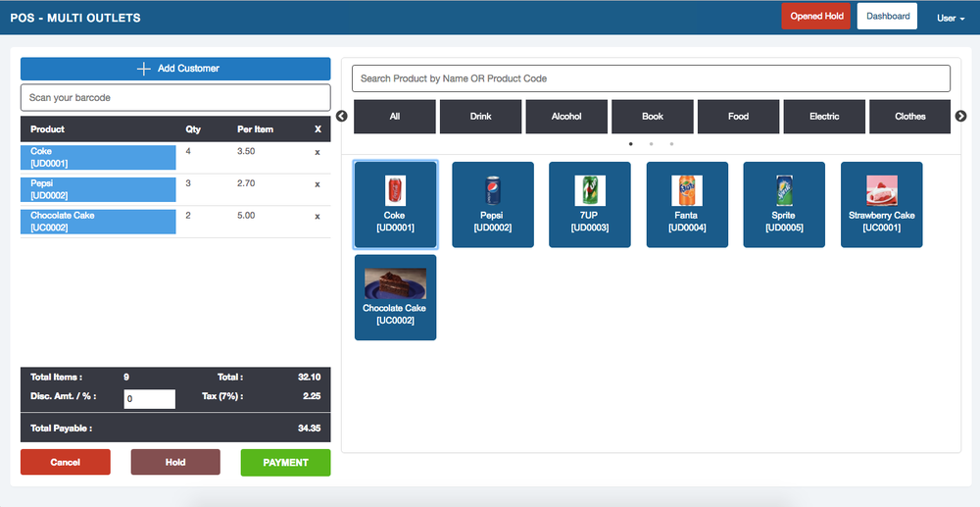Screen dimensions: 980x507
Task: Click the Coke can product image
Action: coord(395,190)
